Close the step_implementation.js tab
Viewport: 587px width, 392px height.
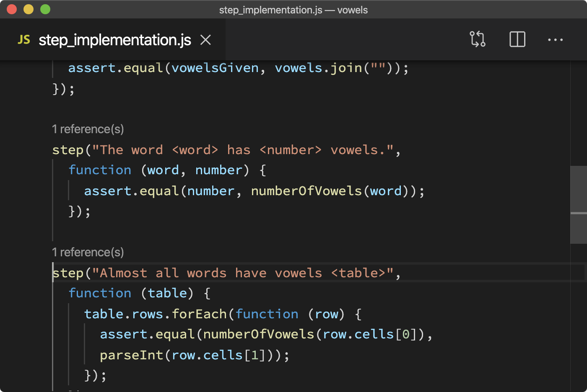pyautogui.click(x=205, y=40)
